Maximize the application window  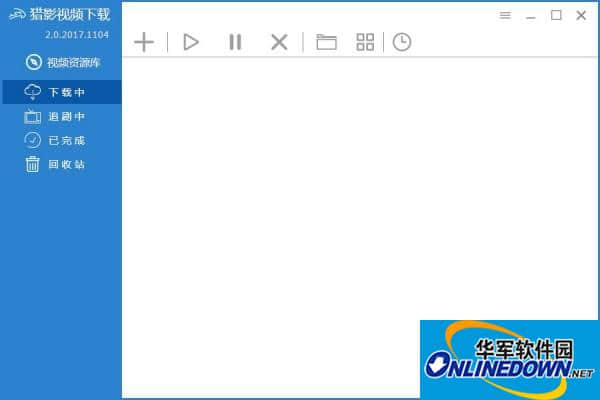click(556, 15)
